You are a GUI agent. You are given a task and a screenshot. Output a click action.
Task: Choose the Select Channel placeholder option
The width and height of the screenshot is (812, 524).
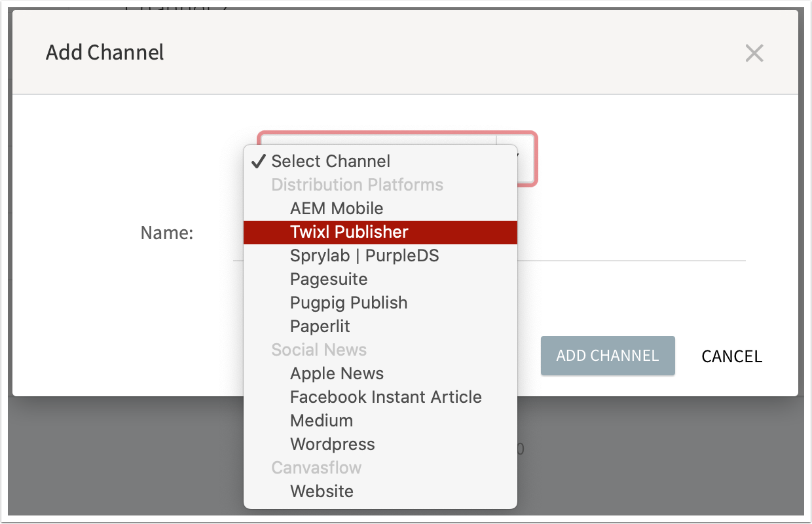click(x=380, y=161)
